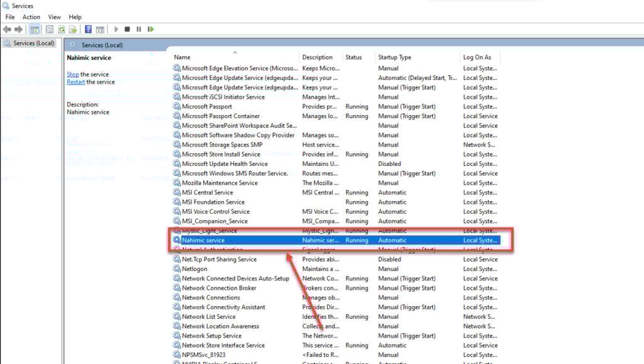
Task: Sort by the Status column header
Action: (358, 57)
